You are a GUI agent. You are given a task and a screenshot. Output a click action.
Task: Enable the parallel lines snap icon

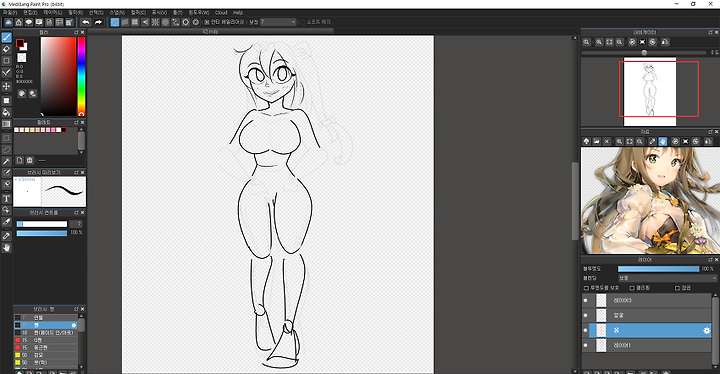click(125, 22)
